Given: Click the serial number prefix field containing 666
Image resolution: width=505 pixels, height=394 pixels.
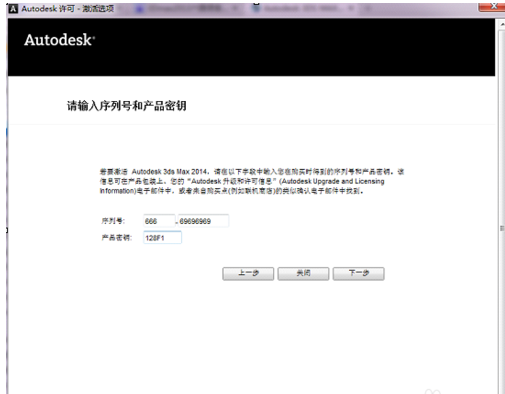Looking at the screenshot, I should [x=159, y=221].
